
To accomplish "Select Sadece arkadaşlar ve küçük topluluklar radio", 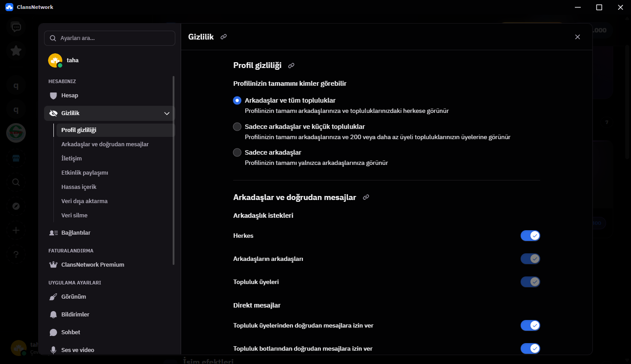I will [237, 127].
